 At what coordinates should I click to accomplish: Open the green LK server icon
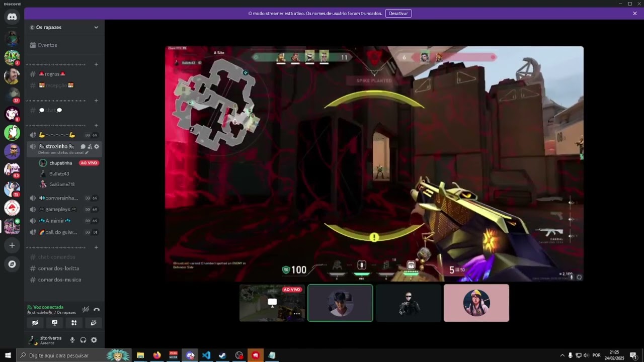coord(12,57)
